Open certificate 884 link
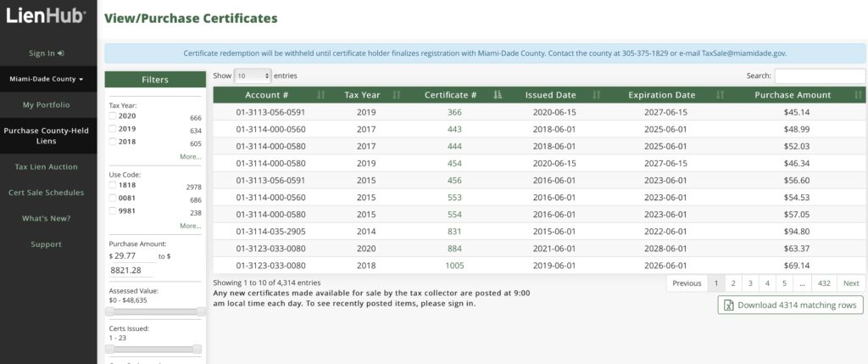The image size is (868, 364). pyautogui.click(x=454, y=249)
